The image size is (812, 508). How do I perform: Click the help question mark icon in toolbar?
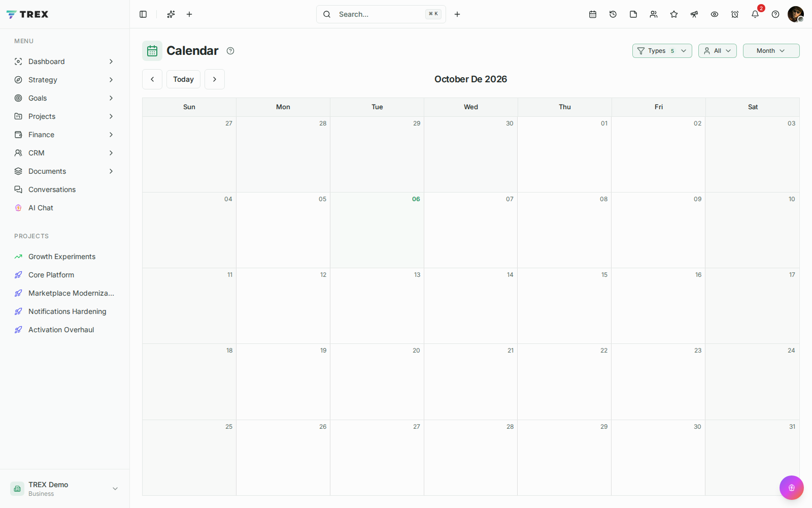pyautogui.click(x=775, y=14)
